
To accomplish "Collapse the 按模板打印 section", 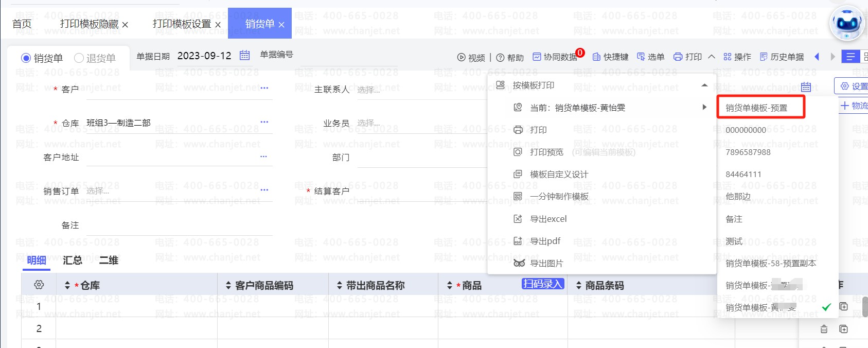I will point(705,85).
